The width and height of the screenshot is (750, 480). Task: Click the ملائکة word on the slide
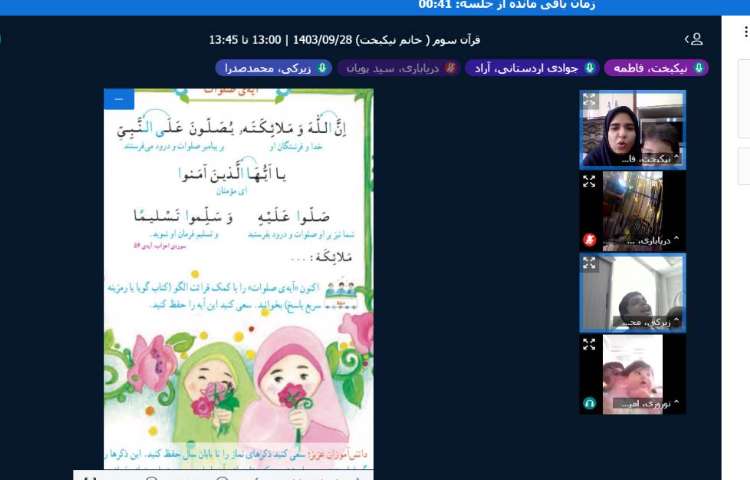pyautogui.click(x=333, y=257)
